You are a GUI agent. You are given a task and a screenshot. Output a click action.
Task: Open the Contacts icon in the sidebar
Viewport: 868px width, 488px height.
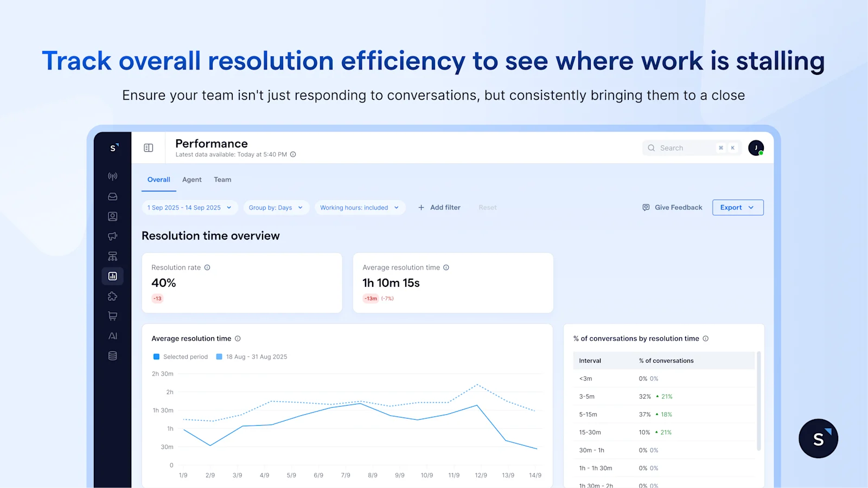pyautogui.click(x=112, y=216)
